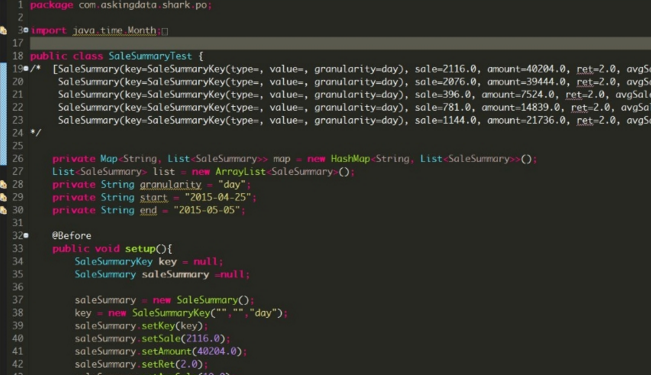This screenshot has height=375, width=651.
Task: Click the setSale(2116.0) call
Action: coord(183,338)
